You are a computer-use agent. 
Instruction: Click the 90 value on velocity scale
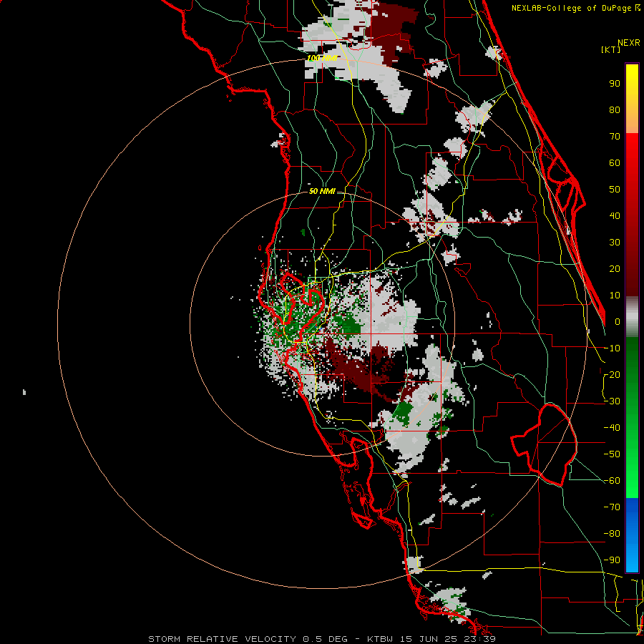tap(615, 84)
